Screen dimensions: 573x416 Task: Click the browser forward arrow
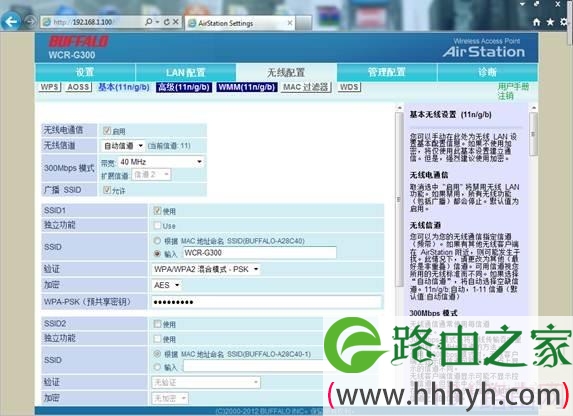pyautogui.click(x=31, y=22)
